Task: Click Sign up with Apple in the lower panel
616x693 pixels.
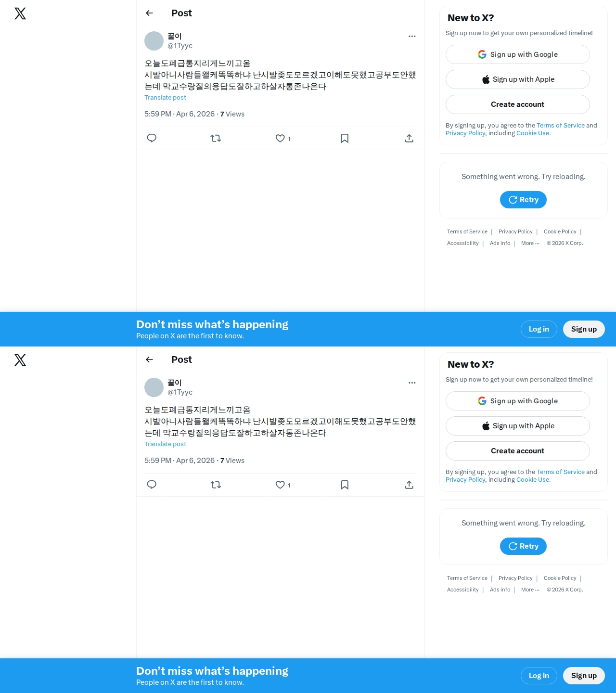Action: [518, 426]
